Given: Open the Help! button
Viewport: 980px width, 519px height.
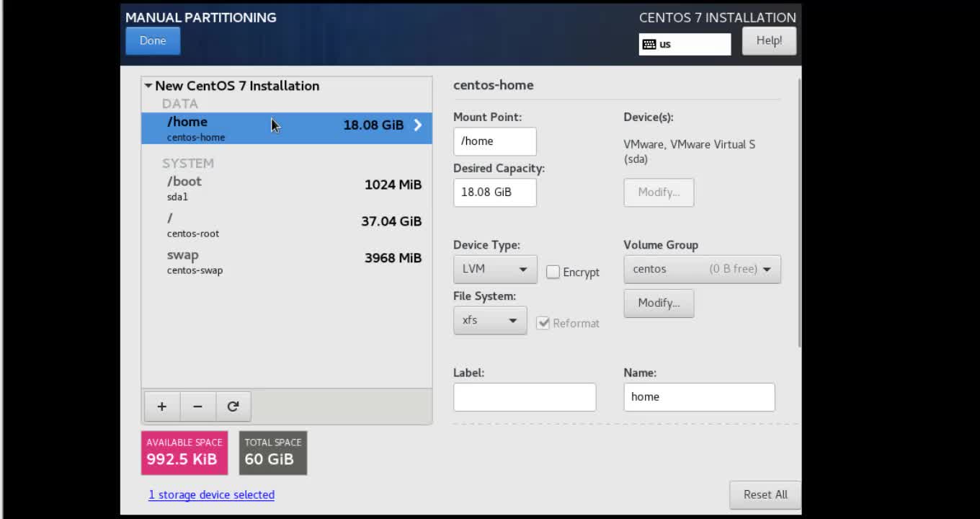Looking at the screenshot, I should (x=769, y=41).
